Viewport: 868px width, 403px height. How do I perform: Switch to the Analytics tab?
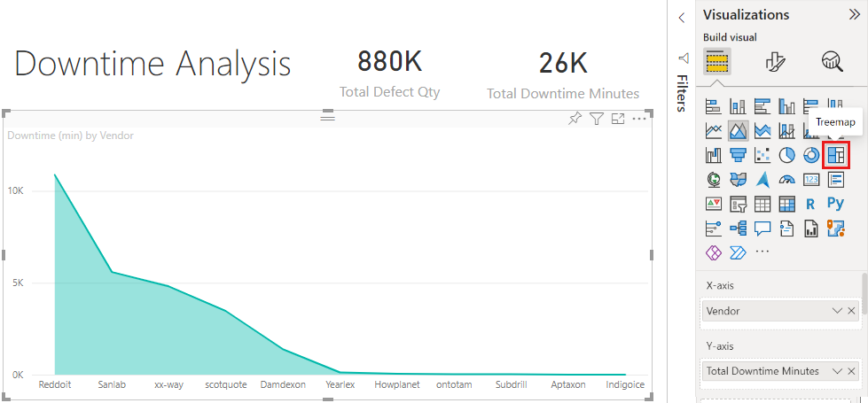coord(832,61)
